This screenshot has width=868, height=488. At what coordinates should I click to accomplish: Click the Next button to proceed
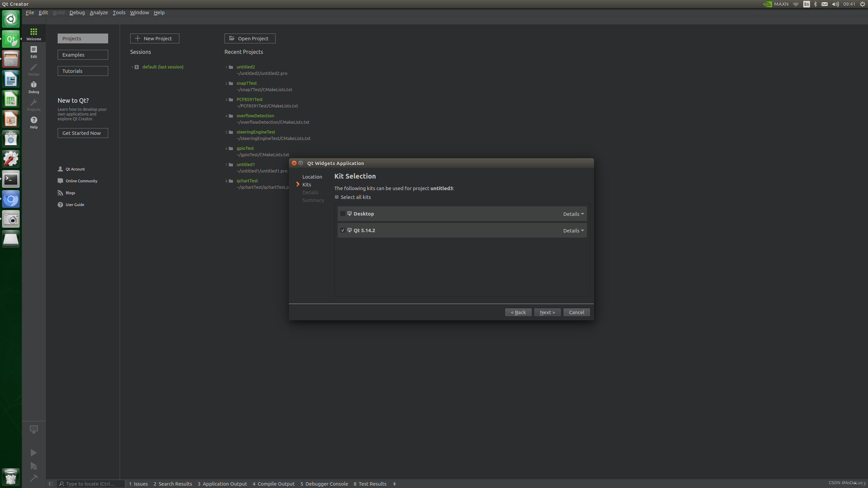point(547,312)
